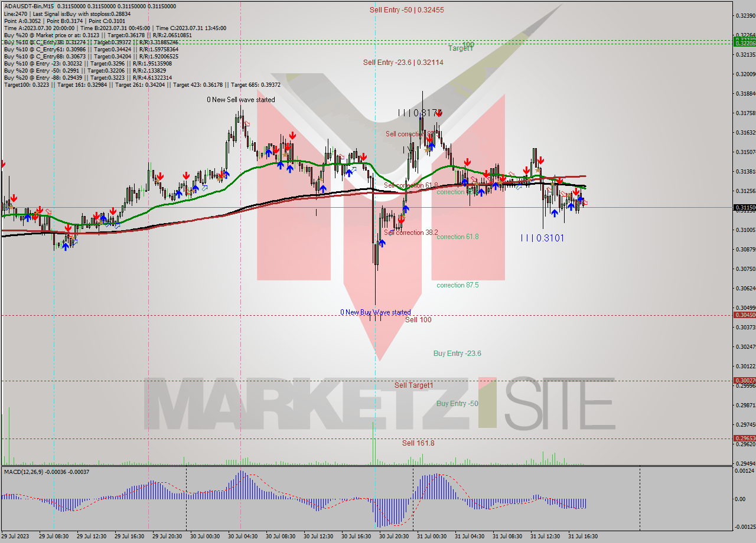Click the '0 New Sell wave started' annotation

[241, 100]
